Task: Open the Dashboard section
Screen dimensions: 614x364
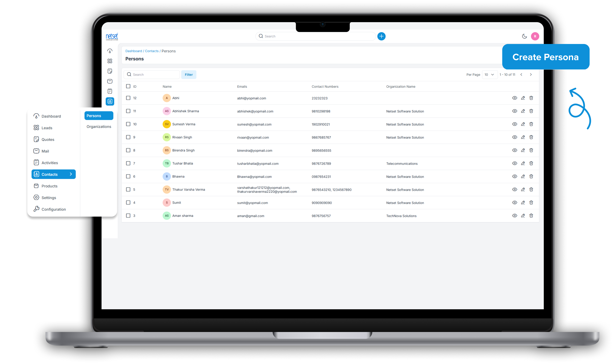Action: 51,116
